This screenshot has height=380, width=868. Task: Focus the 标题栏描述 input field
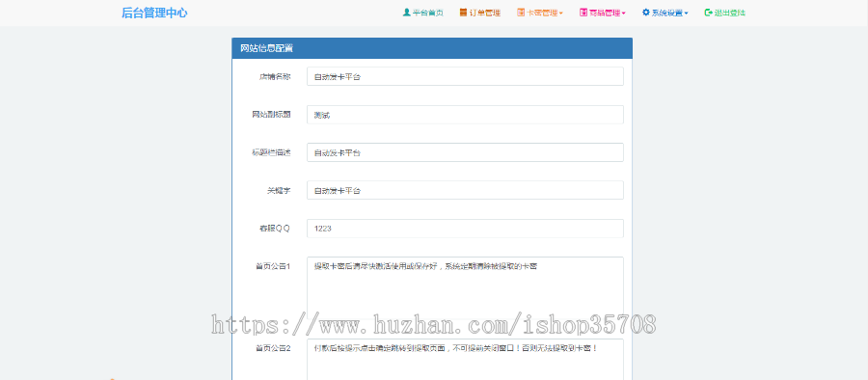pos(465,152)
